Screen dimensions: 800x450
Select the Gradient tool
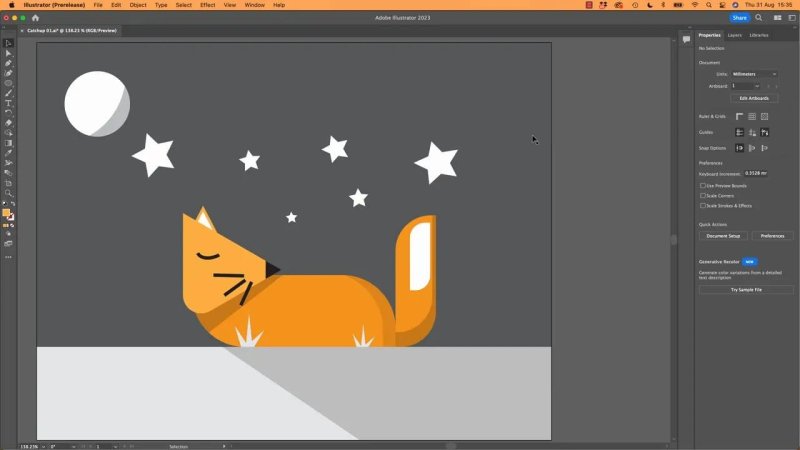pyautogui.click(x=8, y=143)
